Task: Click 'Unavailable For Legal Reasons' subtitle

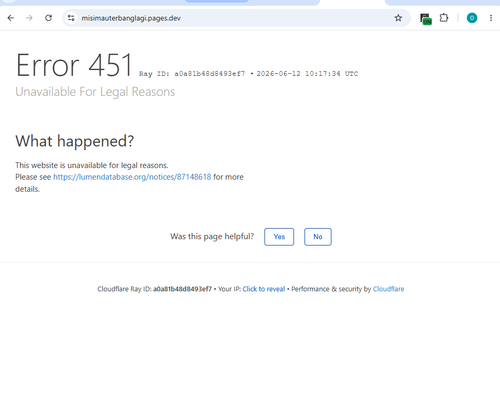Action: click(95, 92)
